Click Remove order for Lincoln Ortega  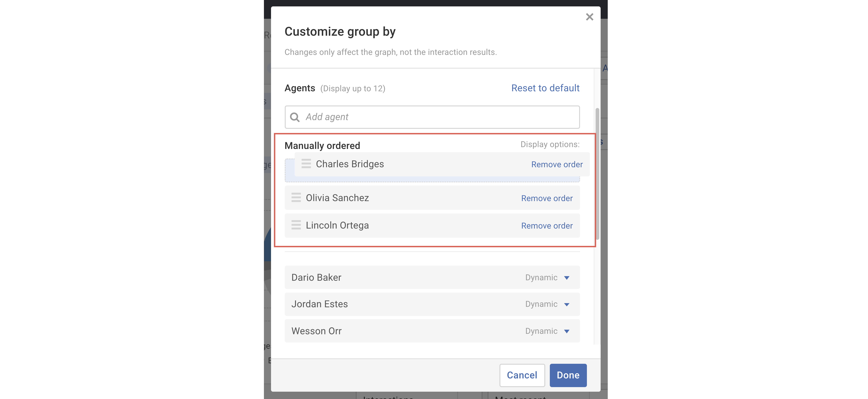click(x=547, y=226)
